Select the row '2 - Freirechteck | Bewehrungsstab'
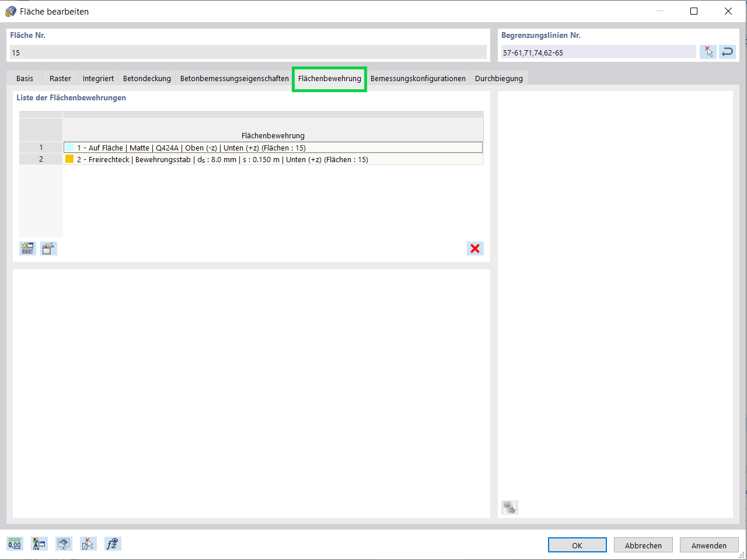The height and width of the screenshot is (560, 747). pyautogui.click(x=273, y=159)
